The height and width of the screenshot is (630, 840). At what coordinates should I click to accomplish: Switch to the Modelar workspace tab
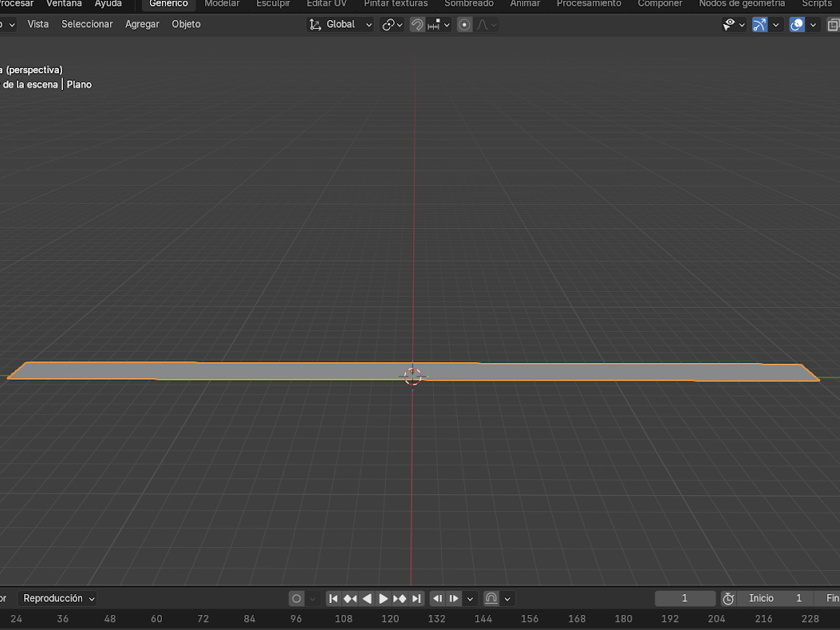(x=222, y=4)
